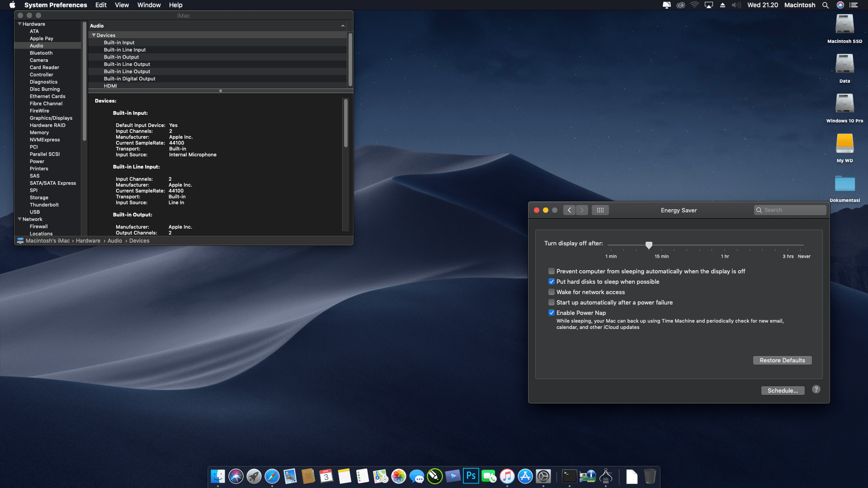Select the HDMI device row
This screenshot has height=488, width=868.
pos(218,86)
